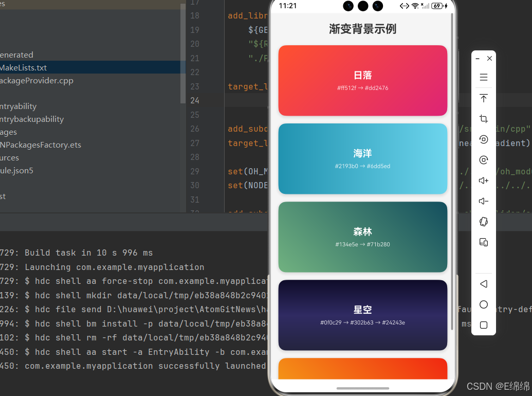Open the 星空 starry sky gradient card
This screenshot has width=532, height=396.
pyautogui.click(x=363, y=315)
